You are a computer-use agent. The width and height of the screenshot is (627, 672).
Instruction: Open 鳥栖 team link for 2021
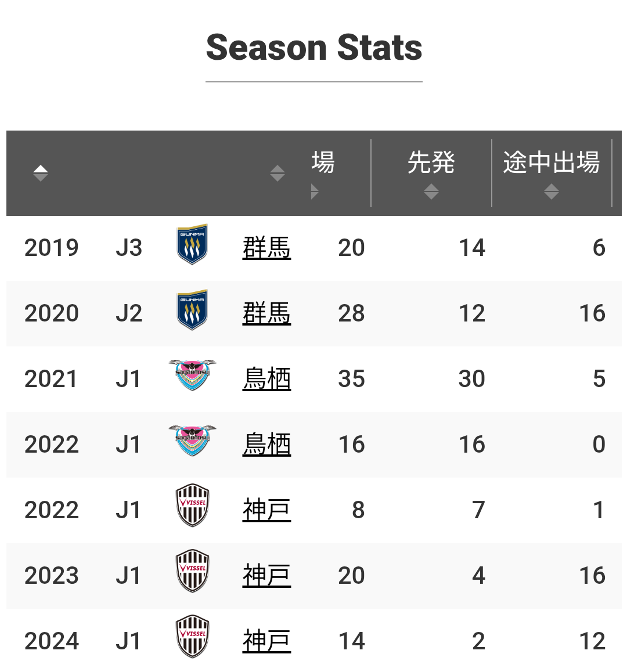[x=266, y=379]
